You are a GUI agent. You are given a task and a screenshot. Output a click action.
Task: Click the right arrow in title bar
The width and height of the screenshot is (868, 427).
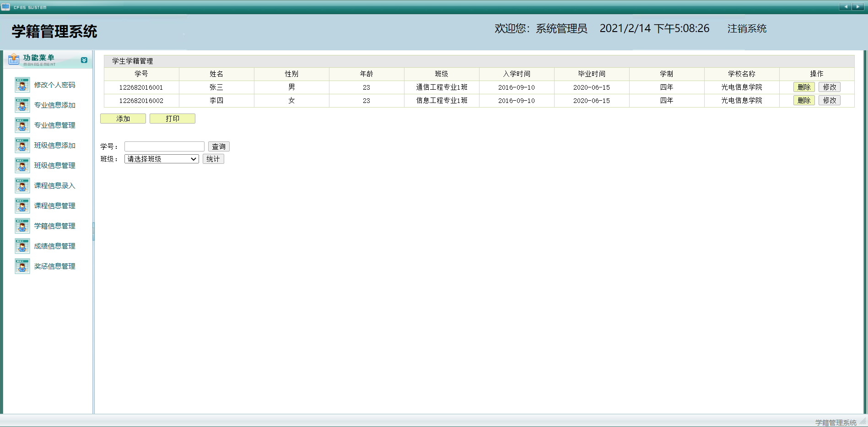858,7
